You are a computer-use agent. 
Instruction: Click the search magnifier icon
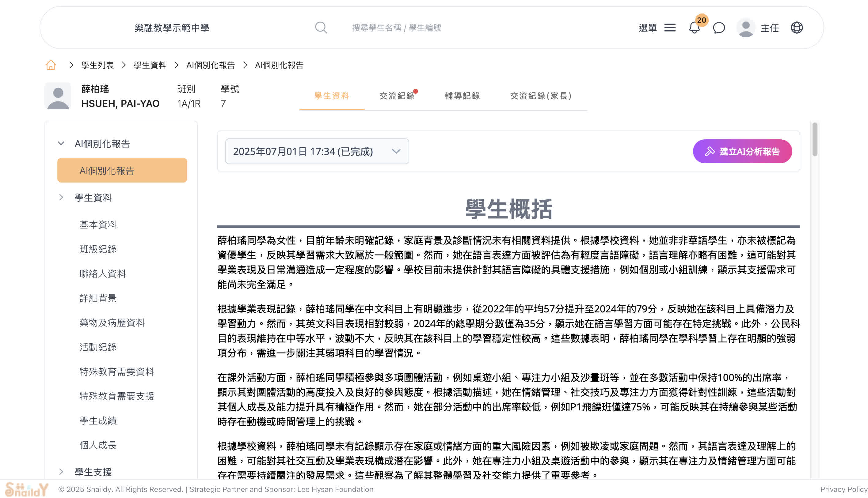(x=321, y=28)
